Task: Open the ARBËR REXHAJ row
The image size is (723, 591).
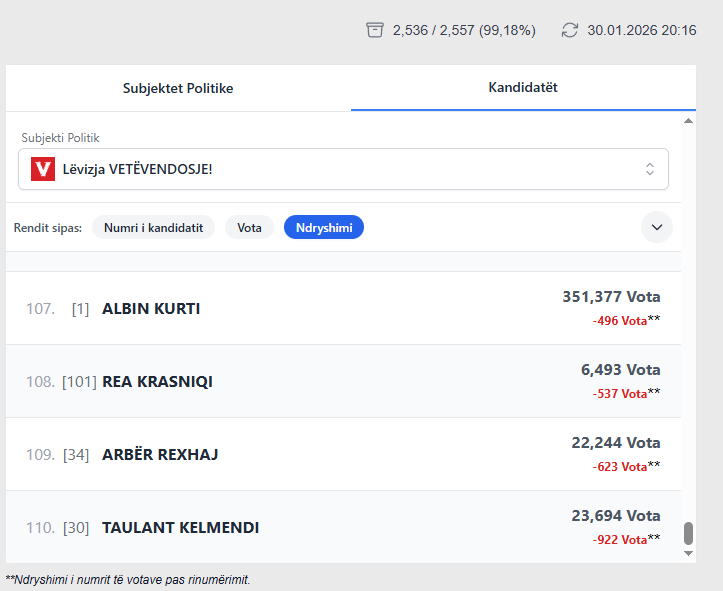Action: [160, 455]
